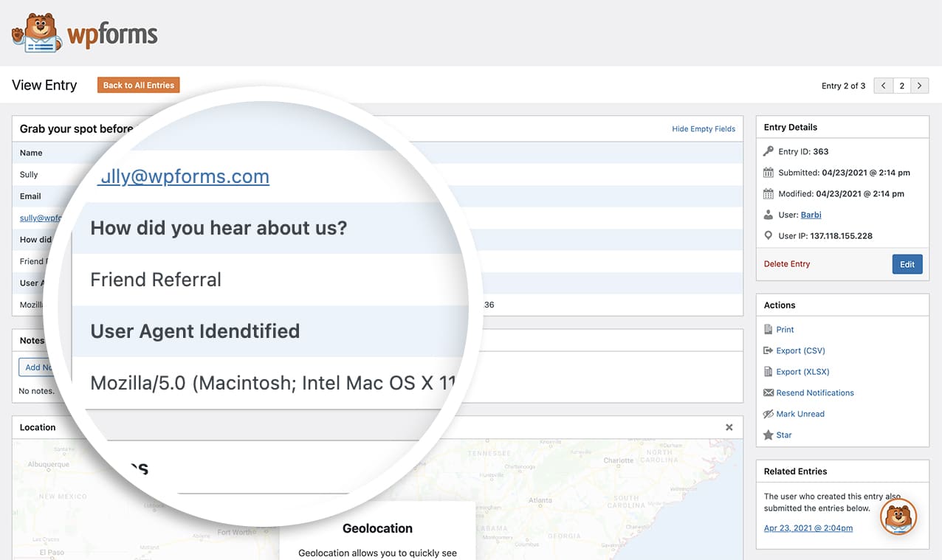Open Barbi's user profile

[x=811, y=215]
